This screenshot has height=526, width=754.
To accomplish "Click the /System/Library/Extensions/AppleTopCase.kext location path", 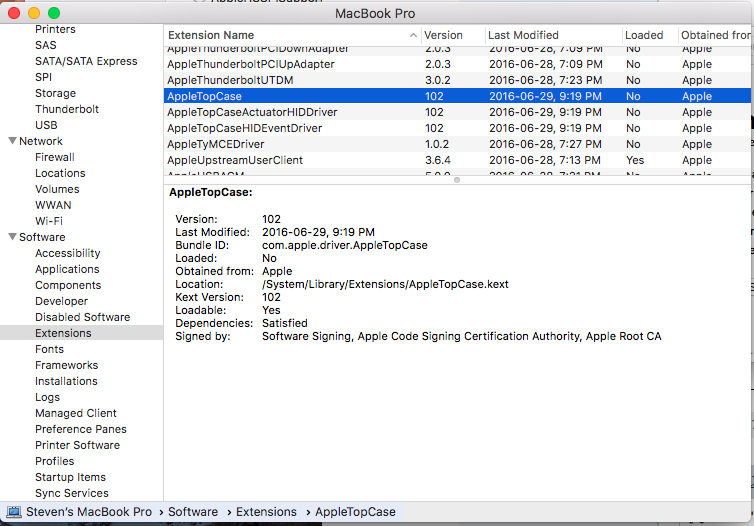I will [385, 284].
